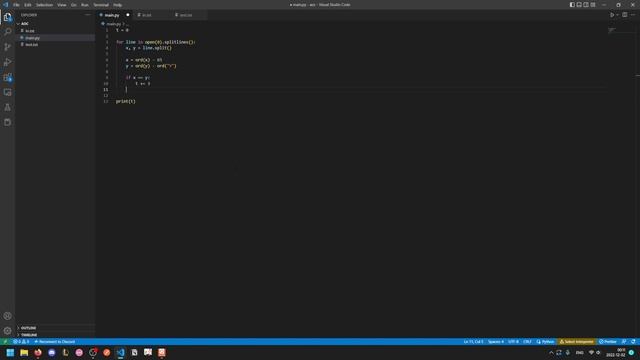Toggle the Primary Side Bar layout icon
Image resolution: width=640 pixels, height=360 pixels.
(572, 5)
